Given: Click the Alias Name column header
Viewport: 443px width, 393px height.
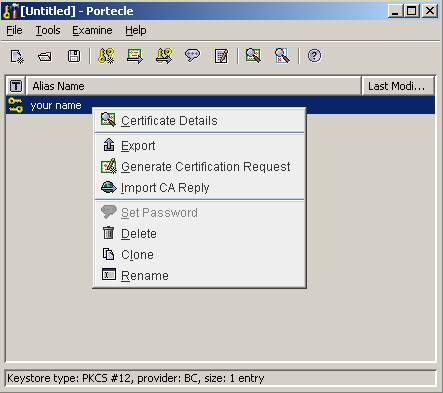Looking at the screenshot, I should click(194, 86).
